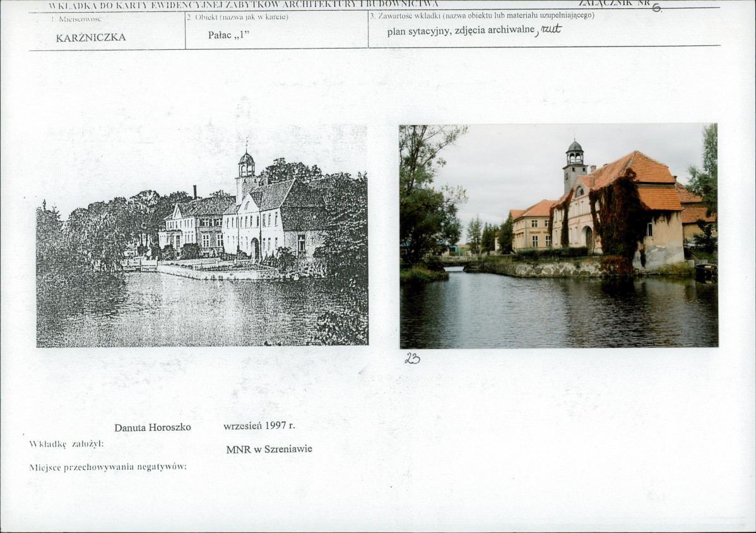Image resolution: width=756 pixels, height=533 pixels.
Task: Select the MNR w Szreniawie text
Action: click(269, 449)
